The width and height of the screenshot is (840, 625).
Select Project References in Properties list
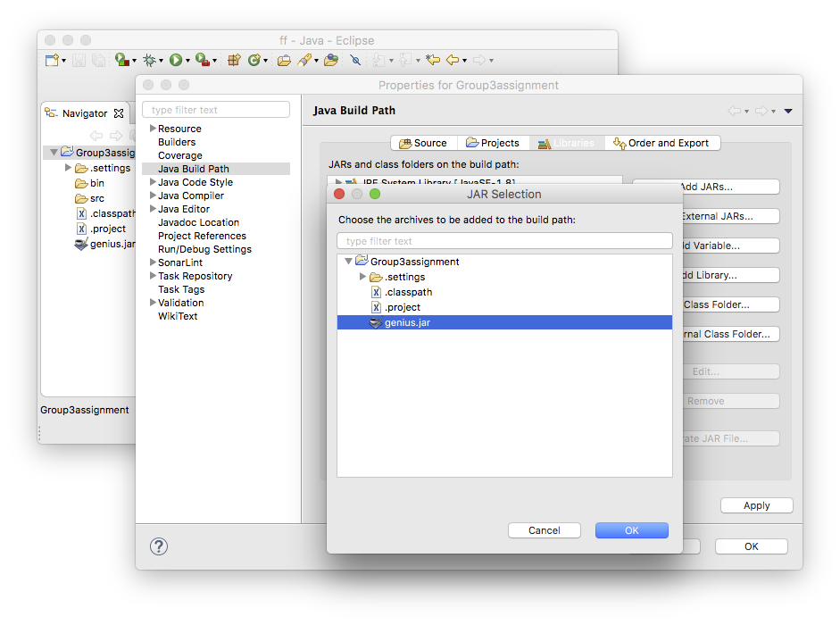202,236
